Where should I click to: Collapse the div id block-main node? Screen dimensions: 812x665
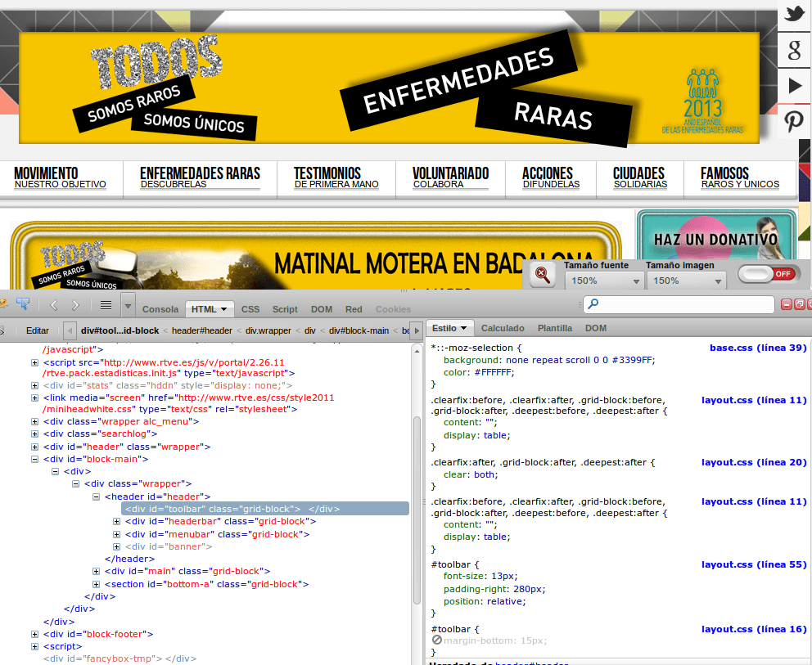pos(34,459)
